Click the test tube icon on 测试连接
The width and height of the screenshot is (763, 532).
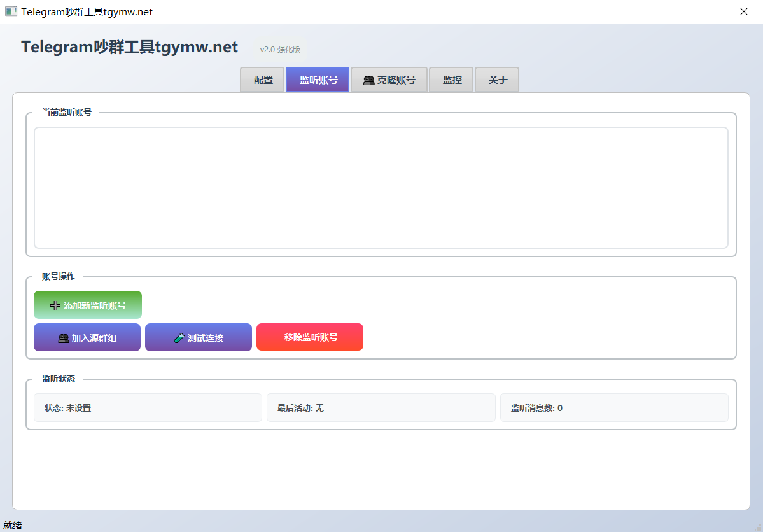click(179, 338)
